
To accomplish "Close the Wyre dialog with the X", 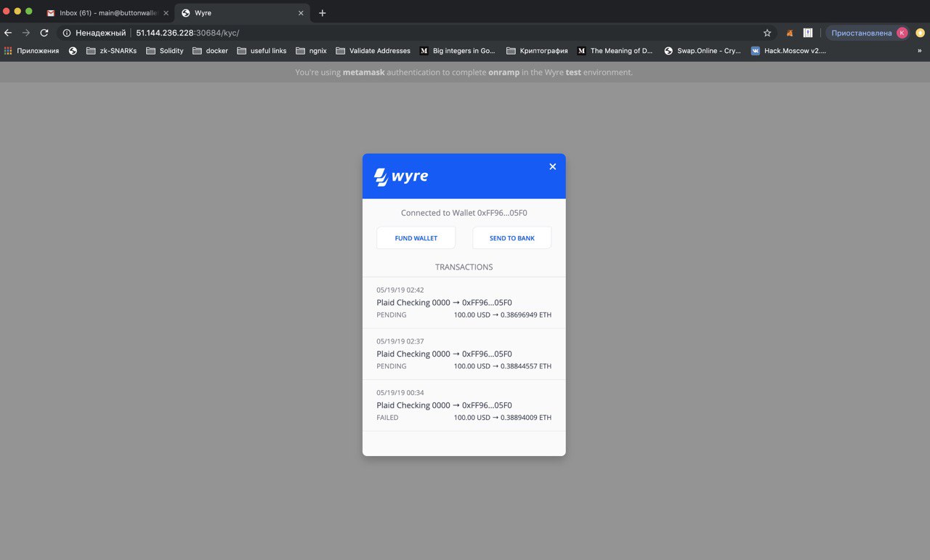I will click(552, 166).
